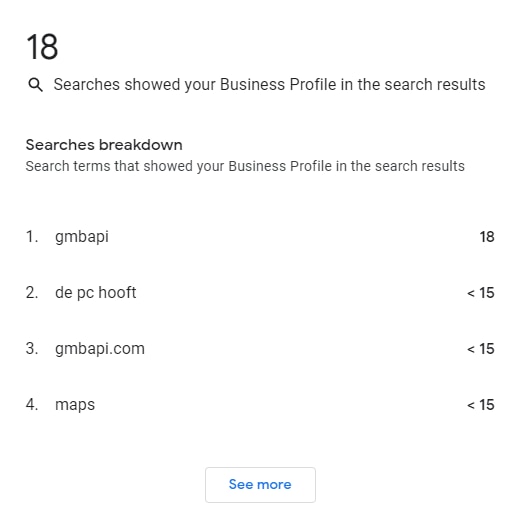Click the rank number 4. before maps
This screenshot has width=519, height=517.
pyautogui.click(x=32, y=405)
